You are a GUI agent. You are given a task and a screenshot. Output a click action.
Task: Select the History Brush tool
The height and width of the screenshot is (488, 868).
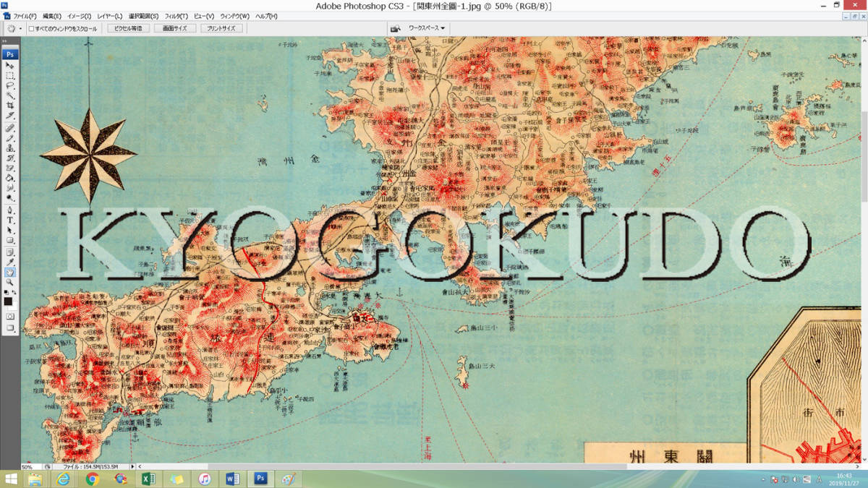(10, 158)
